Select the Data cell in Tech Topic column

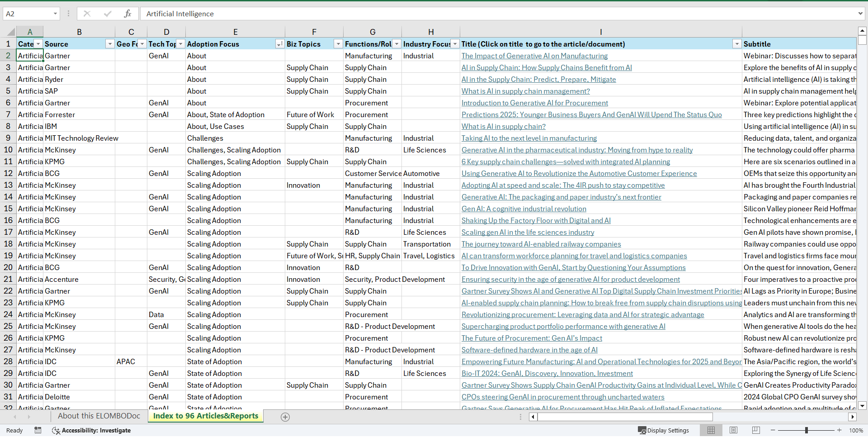pos(166,314)
